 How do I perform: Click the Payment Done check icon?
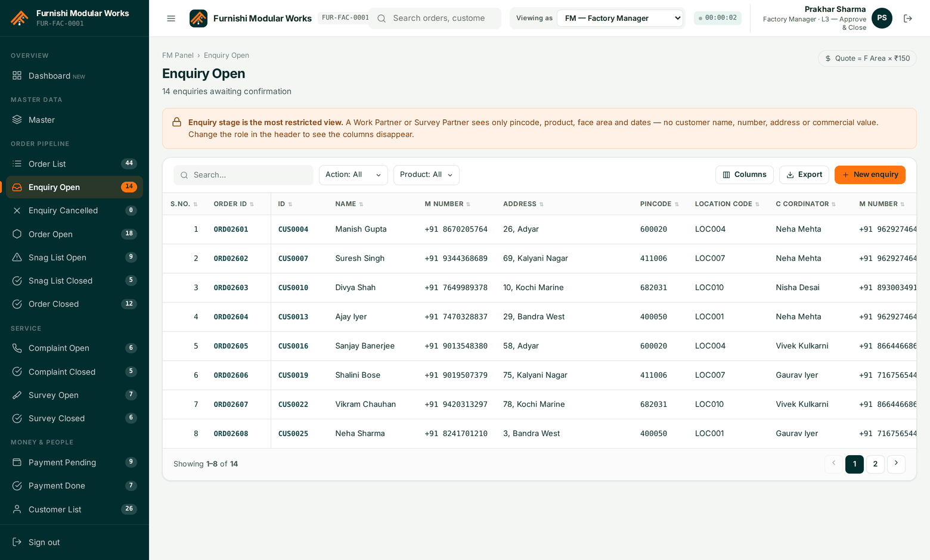coord(17,486)
